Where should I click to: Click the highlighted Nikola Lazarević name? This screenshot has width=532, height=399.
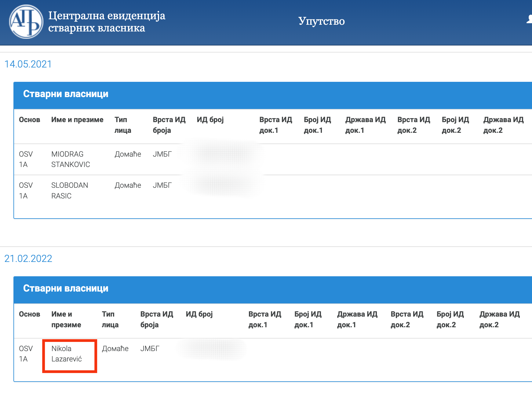pos(67,354)
